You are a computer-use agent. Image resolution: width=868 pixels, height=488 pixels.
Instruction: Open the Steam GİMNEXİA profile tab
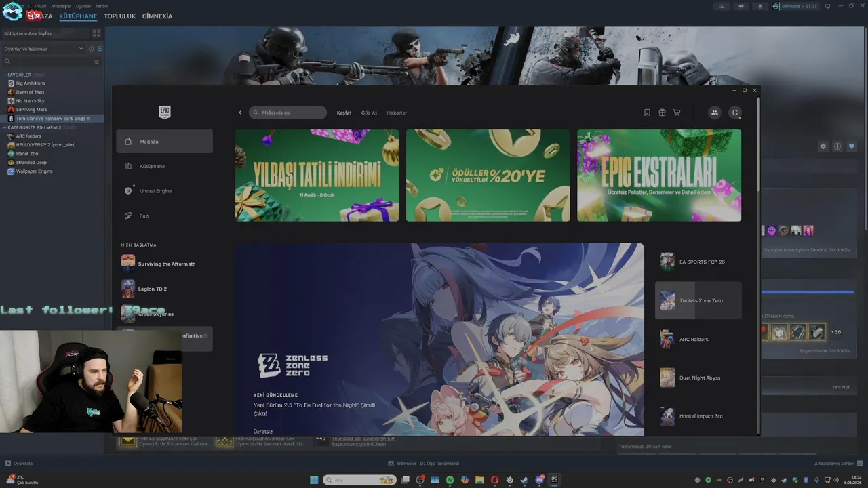point(157,16)
